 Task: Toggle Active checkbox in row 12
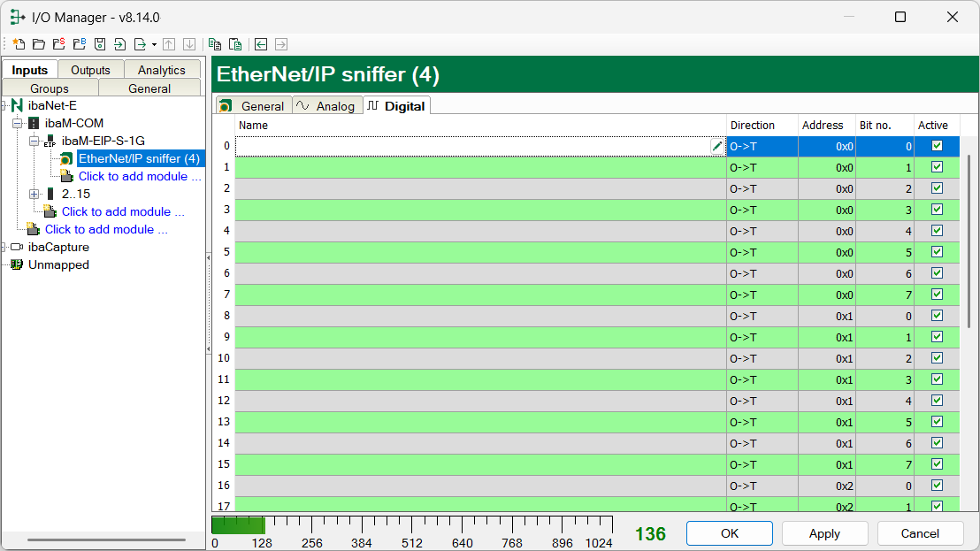coord(937,401)
